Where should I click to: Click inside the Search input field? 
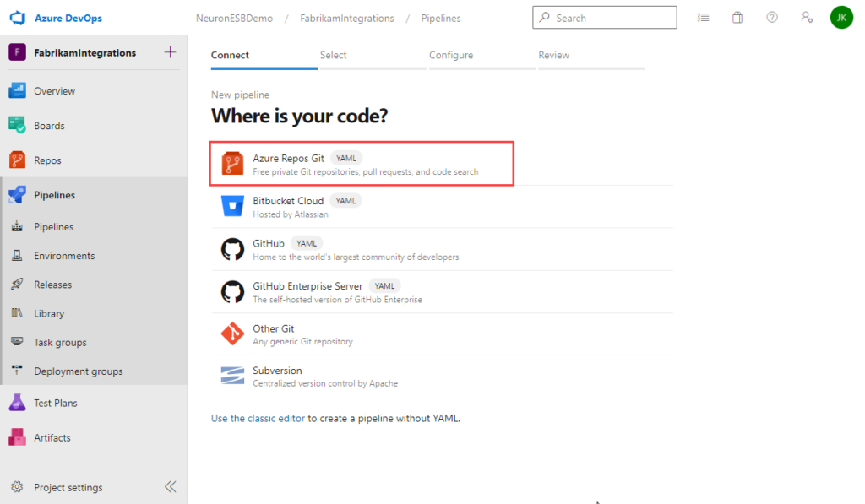604,17
